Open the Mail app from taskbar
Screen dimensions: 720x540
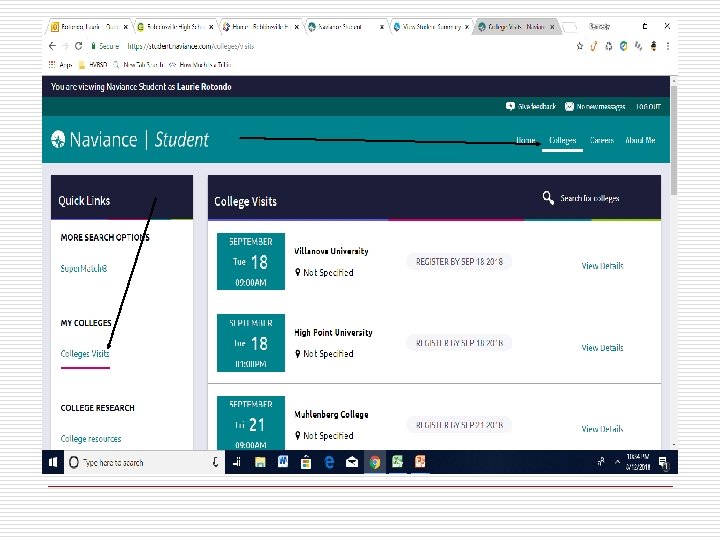[x=352, y=462]
